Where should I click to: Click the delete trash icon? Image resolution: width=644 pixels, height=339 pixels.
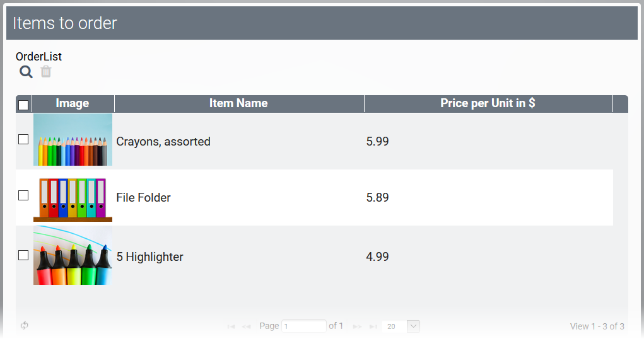[x=46, y=72]
